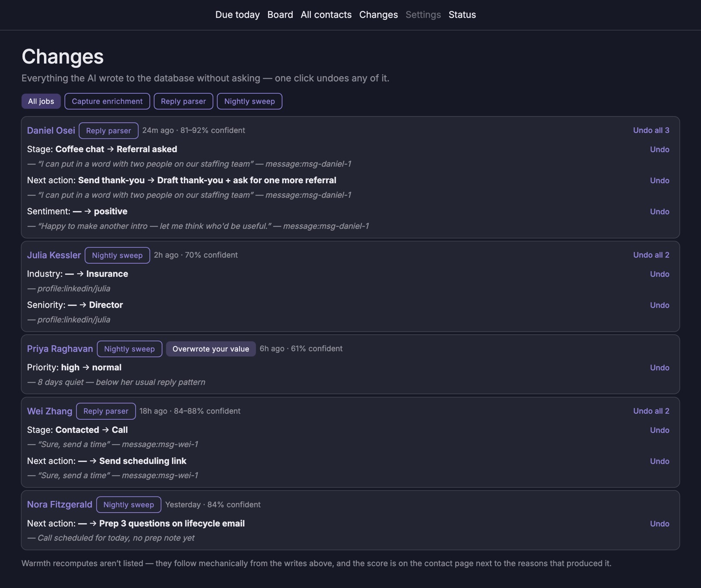This screenshot has width=701, height=588.
Task: Undo Send scheduling link next action
Action: tap(659, 461)
